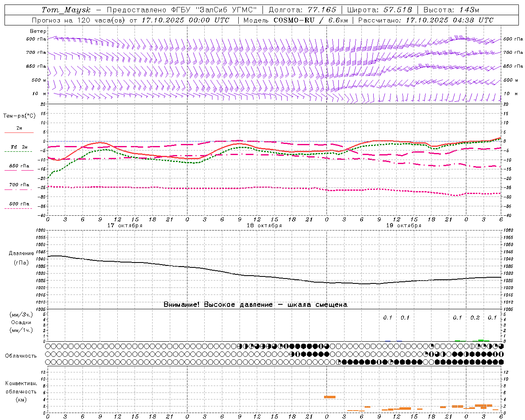Click the Рассчитано calculation timestamp

pos(426,20)
